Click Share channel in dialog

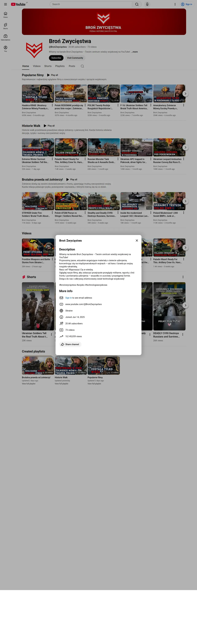[x=70, y=344]
